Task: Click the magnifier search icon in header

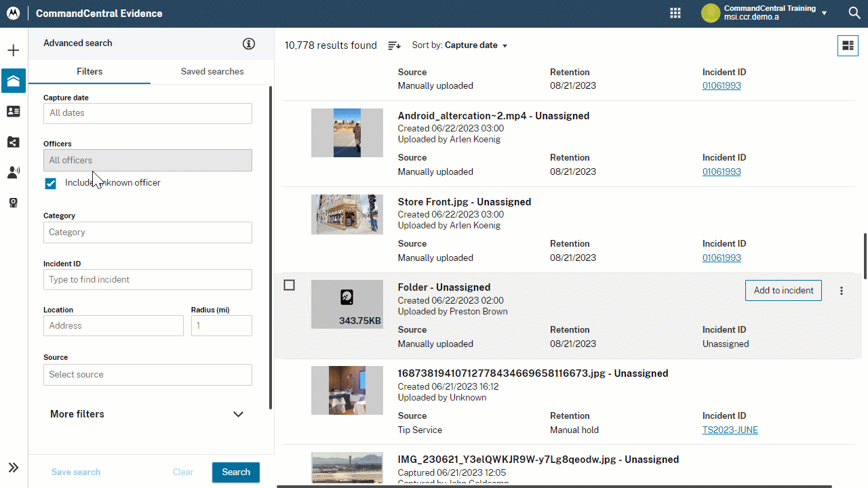Action: coord(854,13)
